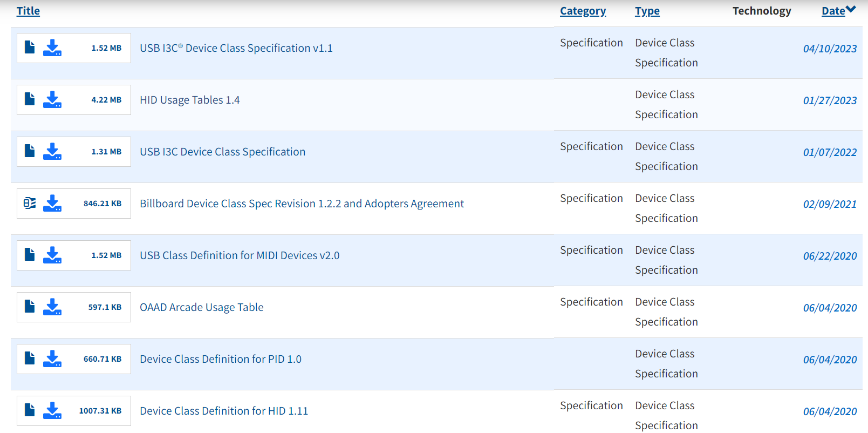Open Billboard Device Class Spec Revision 1.2.2 link
868x433 pixels.
[302, 204]
